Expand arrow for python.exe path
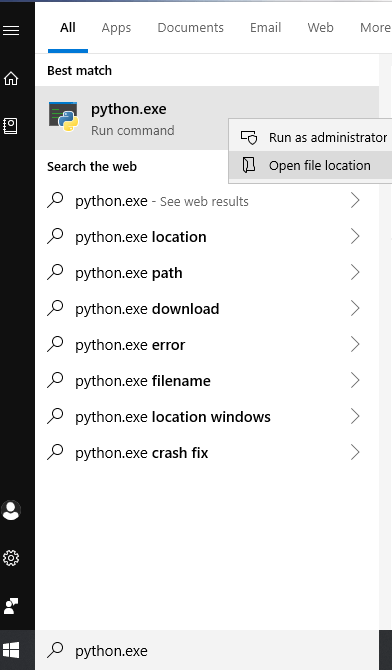This screenshot has width=392, height=670. pos(355,272)
